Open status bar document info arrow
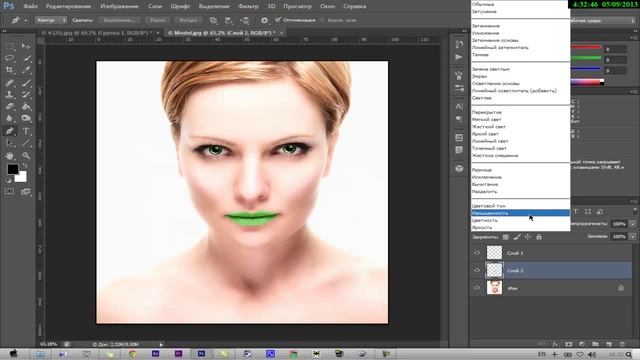Screen dimensions: 640x360 161,344
